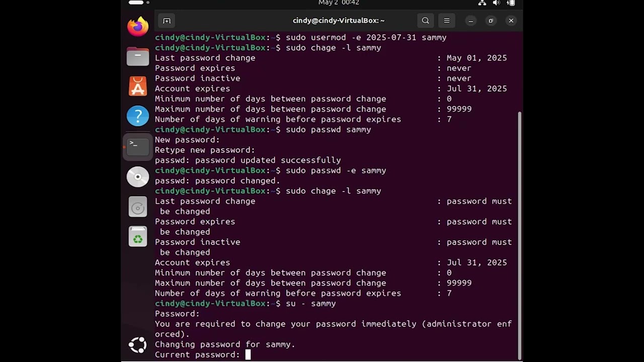Click 'passwd: password changed.' line
Viewport: 644px width, 362px height.
(x=217, y=181)
